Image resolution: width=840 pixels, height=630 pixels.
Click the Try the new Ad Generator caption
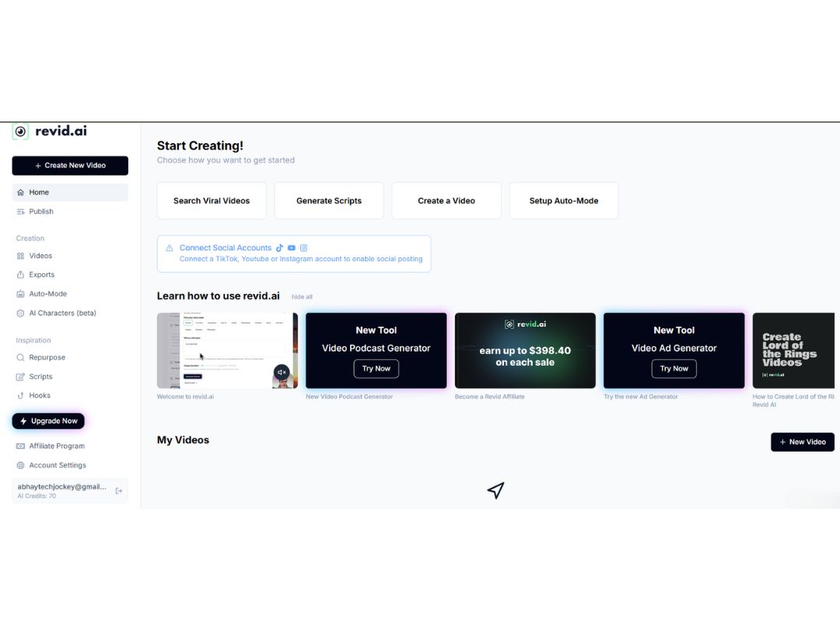(x=641, y=397)
